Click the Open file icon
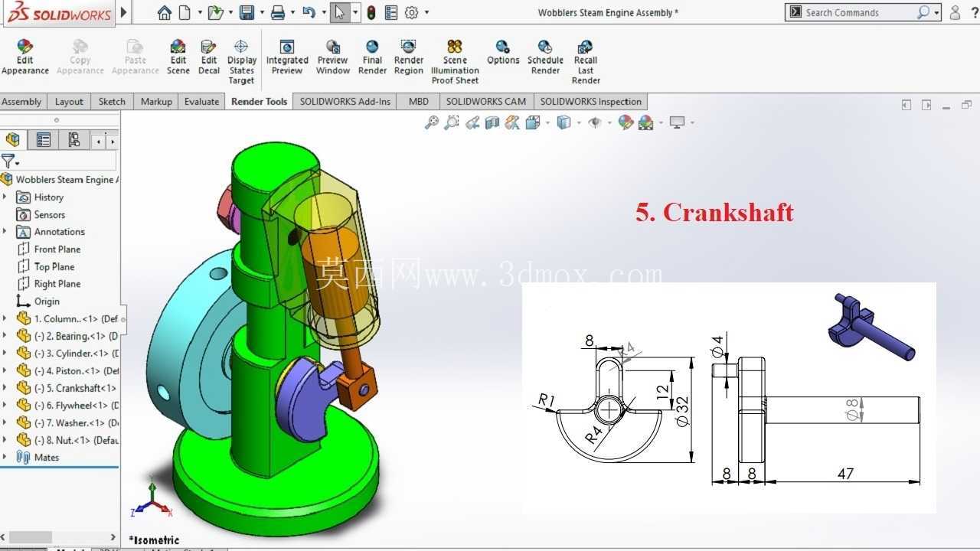Viewport: 980px width, 551px height. (215, 12)
